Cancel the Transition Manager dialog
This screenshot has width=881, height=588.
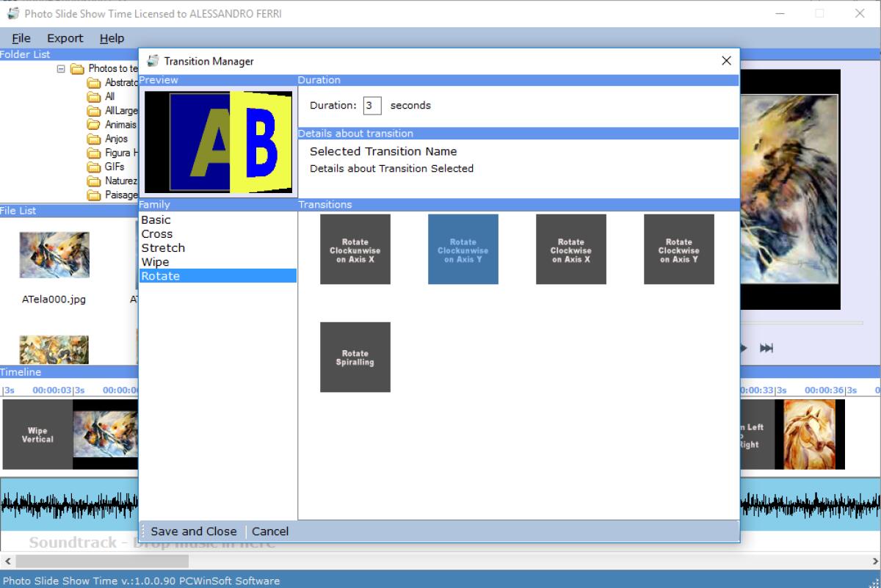[x=270, y=531]
